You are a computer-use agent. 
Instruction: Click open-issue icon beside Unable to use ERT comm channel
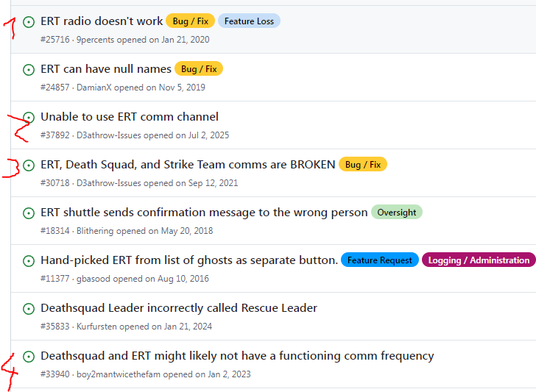[29, 118]
